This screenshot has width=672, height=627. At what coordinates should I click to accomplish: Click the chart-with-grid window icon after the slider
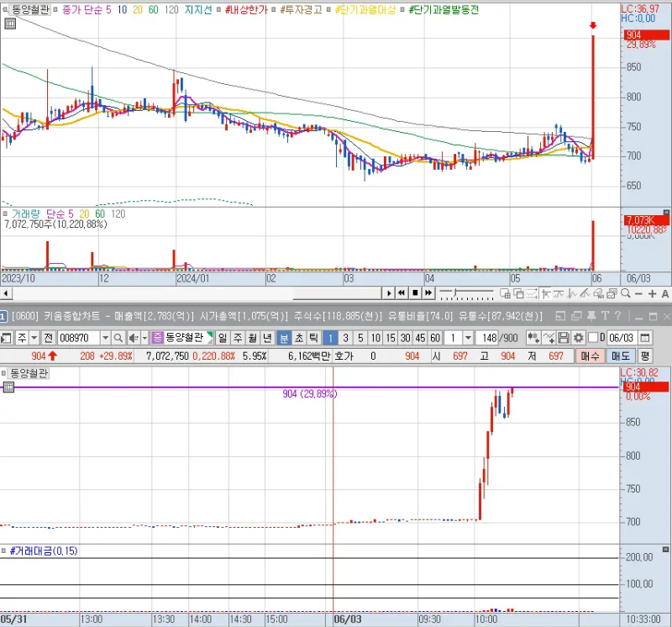pos(506,293)
